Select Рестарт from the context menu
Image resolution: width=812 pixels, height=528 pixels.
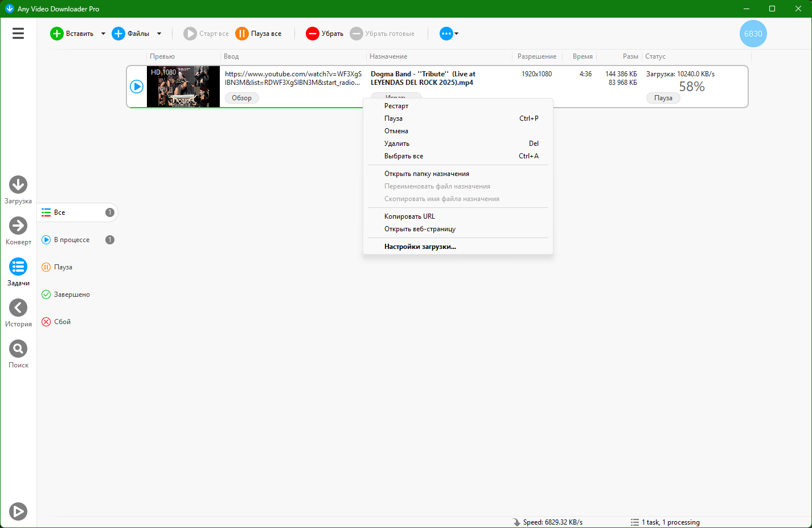coord(396,106)
